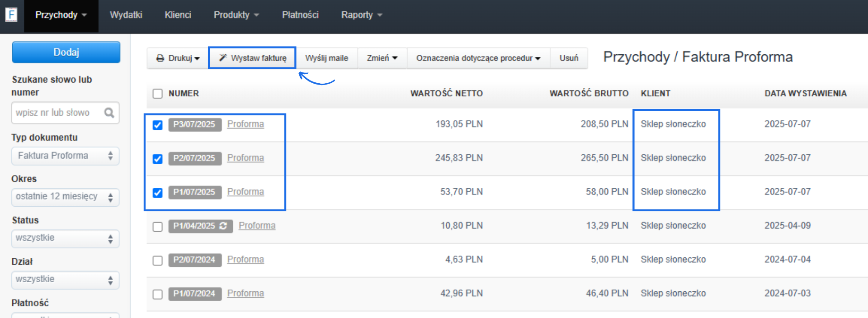Tick the checkbox for P1/04/2025

click(x=157, y=227)
